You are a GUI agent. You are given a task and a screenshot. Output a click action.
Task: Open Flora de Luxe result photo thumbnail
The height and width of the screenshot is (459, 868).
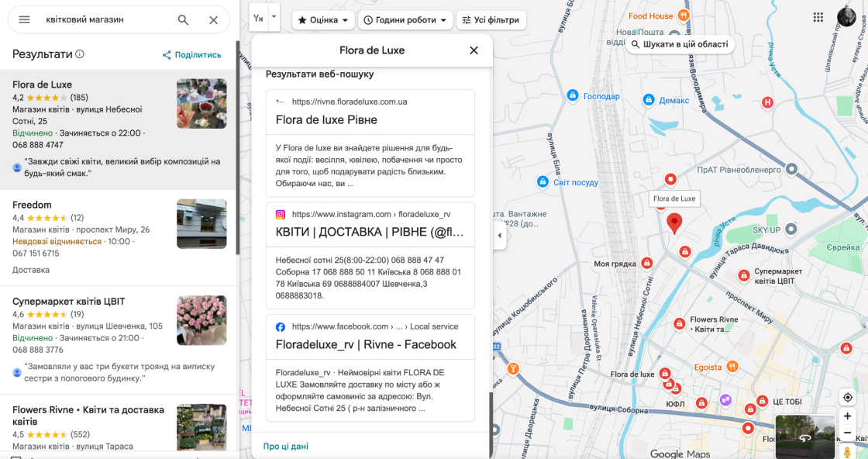point(201,104)
